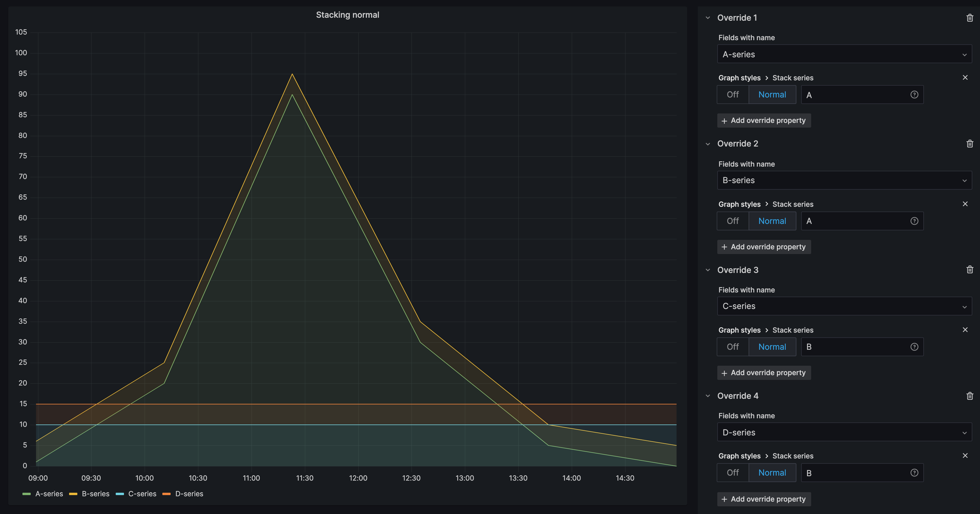Remove Stack series property from Override 1
The height and width of the screenshot is (514, 980).
click(965, 78)
